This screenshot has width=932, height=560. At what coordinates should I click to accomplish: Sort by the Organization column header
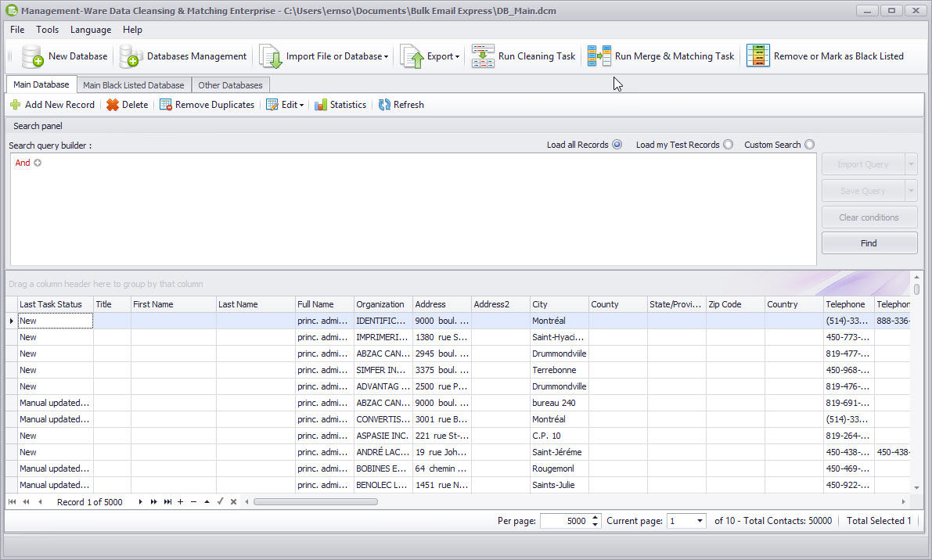[x=383, y=304]
